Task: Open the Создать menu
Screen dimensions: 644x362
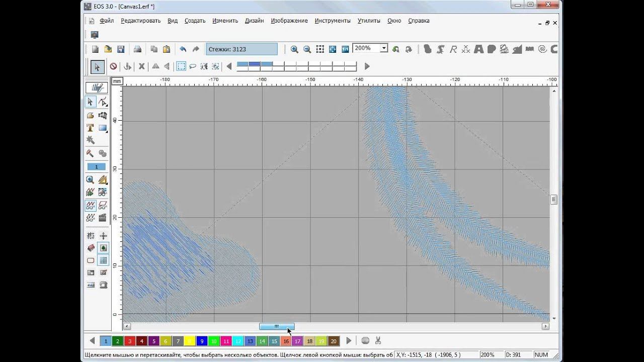Action: (x=195, y=21)
